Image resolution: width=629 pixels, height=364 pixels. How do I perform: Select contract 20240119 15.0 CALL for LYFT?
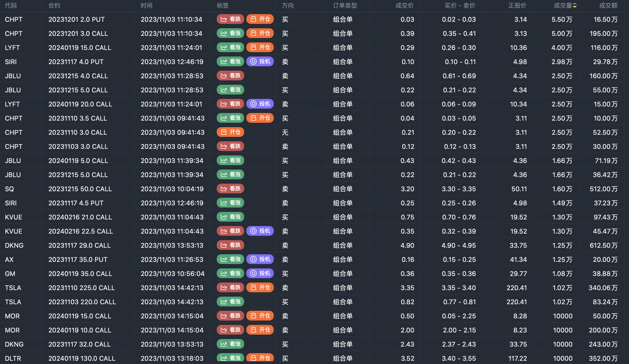80,48
